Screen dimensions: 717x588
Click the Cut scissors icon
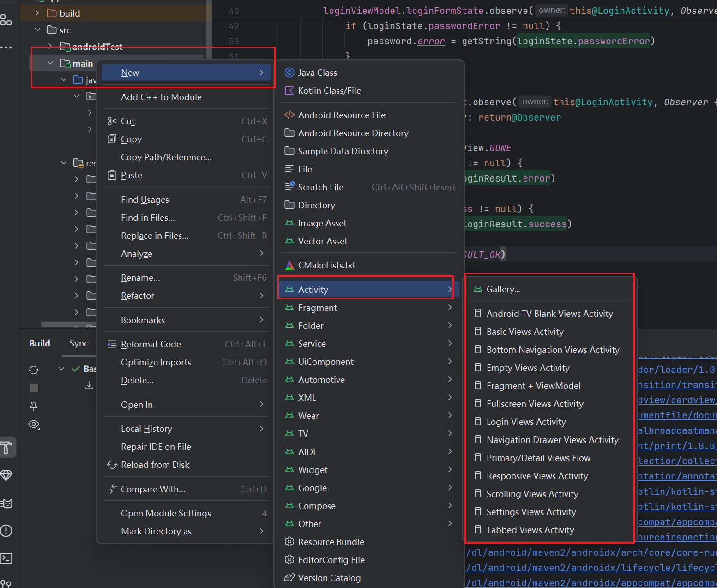(112, 121)
